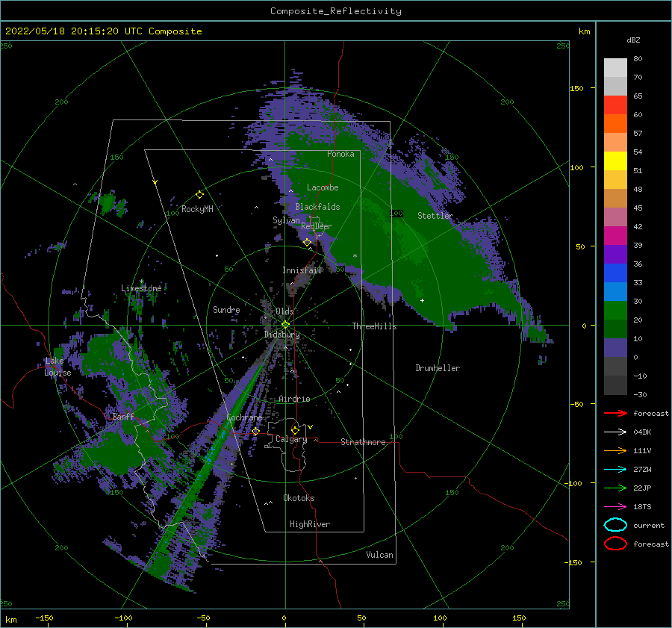Click the RockyMH label on map
Image resolution: width=672 pixels, height=628 pixels.
[197, 209]
